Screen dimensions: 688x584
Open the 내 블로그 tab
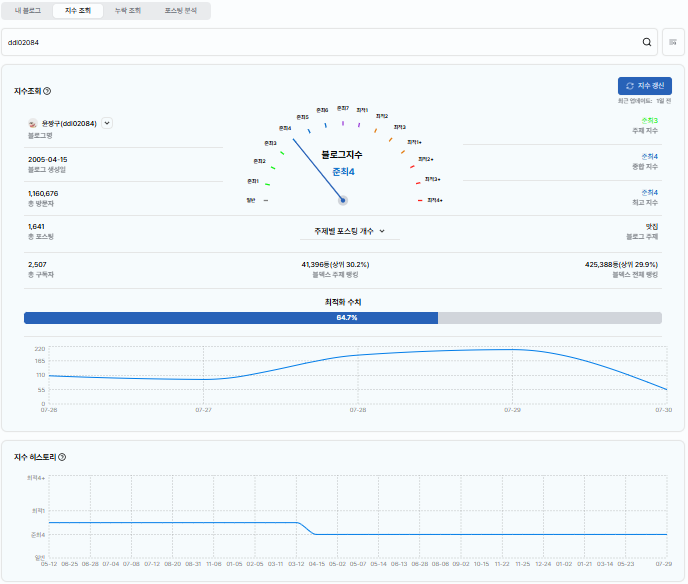pyautogui.click(x=28, y=11)
